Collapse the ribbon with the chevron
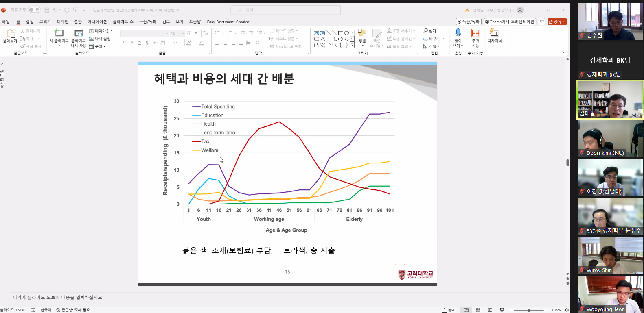Screen dimensions: 644x313 [563, 52]
